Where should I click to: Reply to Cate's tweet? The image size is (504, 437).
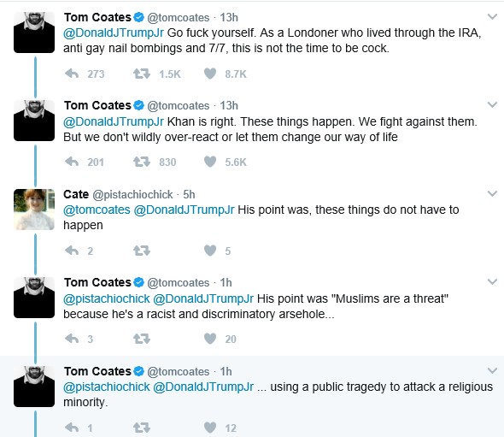[x=72, y=251]
